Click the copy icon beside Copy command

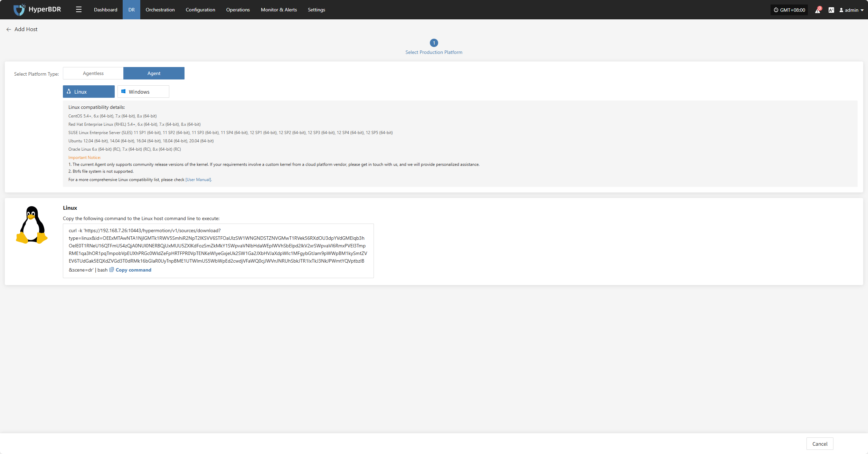tap(112, 270)
